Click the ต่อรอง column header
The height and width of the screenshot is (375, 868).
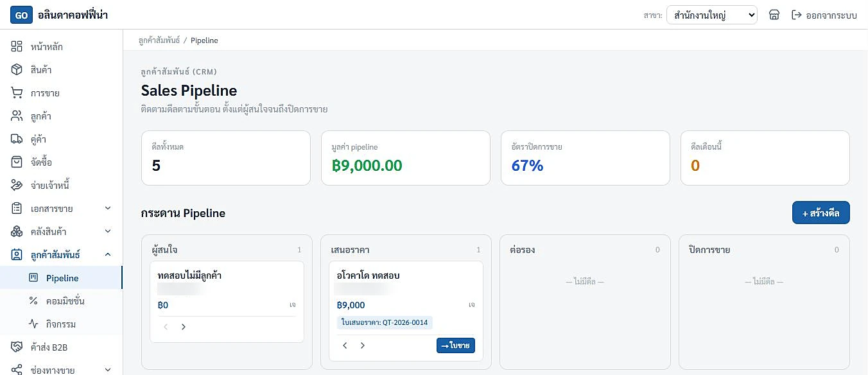point(522,250)
